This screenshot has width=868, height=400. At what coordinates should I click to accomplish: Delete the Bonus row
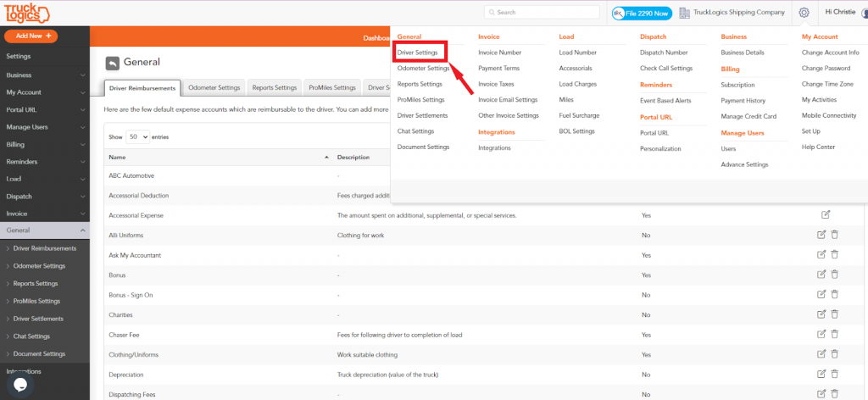point(835,275)
